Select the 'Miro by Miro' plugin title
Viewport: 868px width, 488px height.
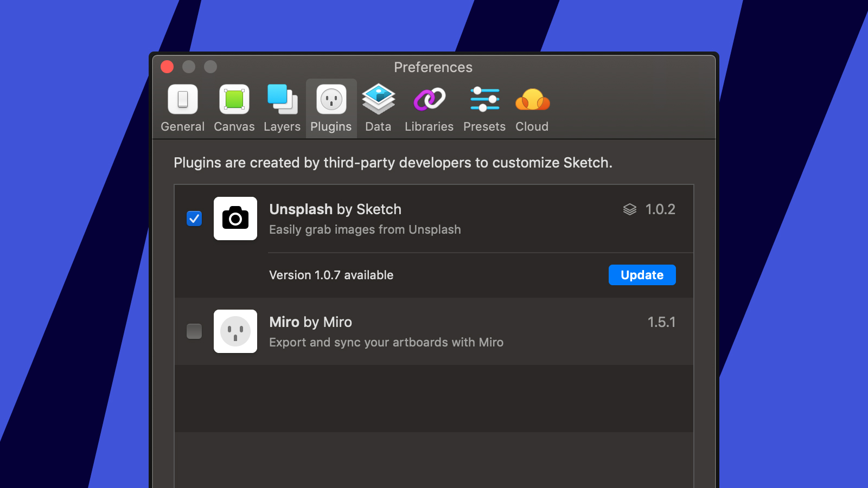click(311, 323)
